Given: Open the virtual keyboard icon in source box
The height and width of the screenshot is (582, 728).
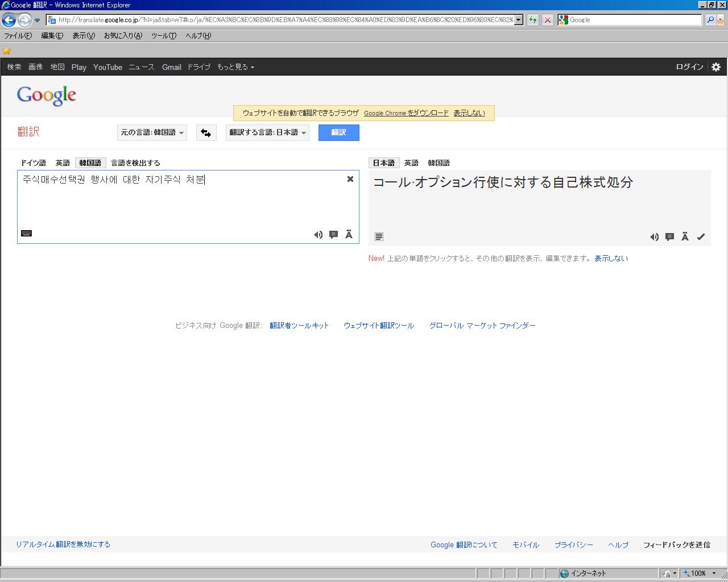Looking at the screenshot, I should (26, 233).
